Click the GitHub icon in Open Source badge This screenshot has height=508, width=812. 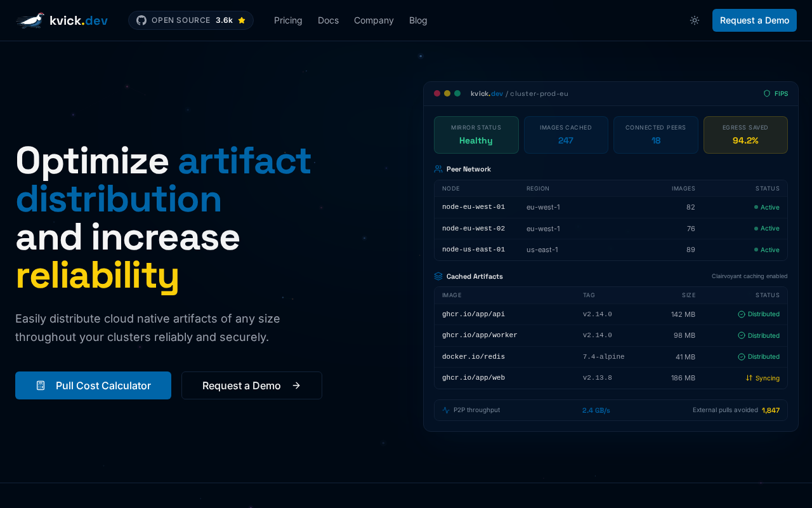pyautogui.click(x=141, y=20)
